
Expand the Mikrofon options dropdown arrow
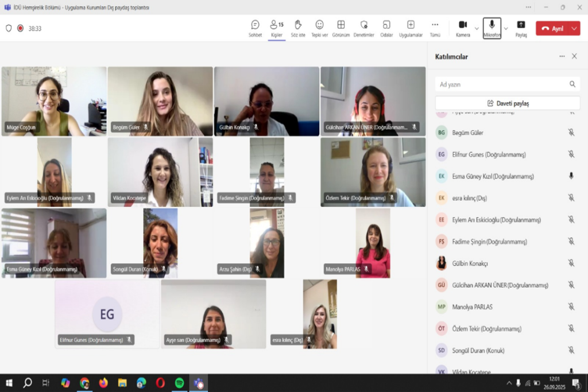[x=506, y=29]
